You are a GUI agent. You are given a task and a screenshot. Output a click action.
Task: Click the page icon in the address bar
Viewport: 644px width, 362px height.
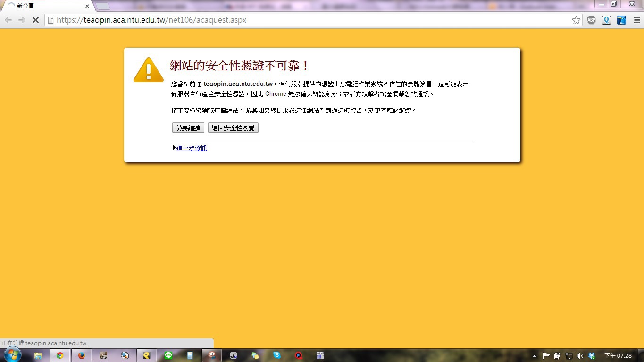(x=50, y=20)
